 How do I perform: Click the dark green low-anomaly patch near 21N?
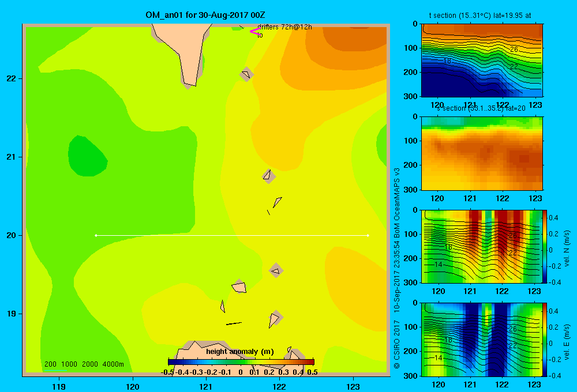point(87,156)
